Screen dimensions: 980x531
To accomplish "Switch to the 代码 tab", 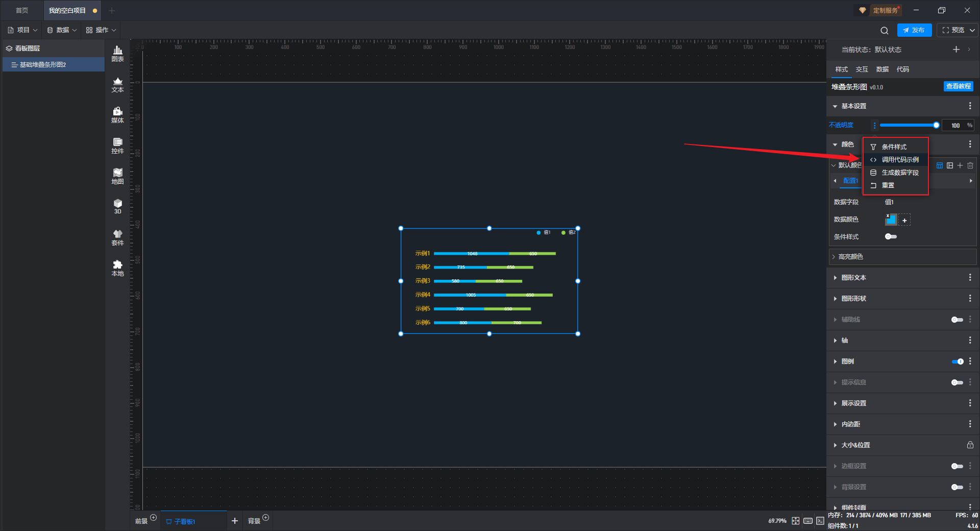I will click(x=902, y=69).
